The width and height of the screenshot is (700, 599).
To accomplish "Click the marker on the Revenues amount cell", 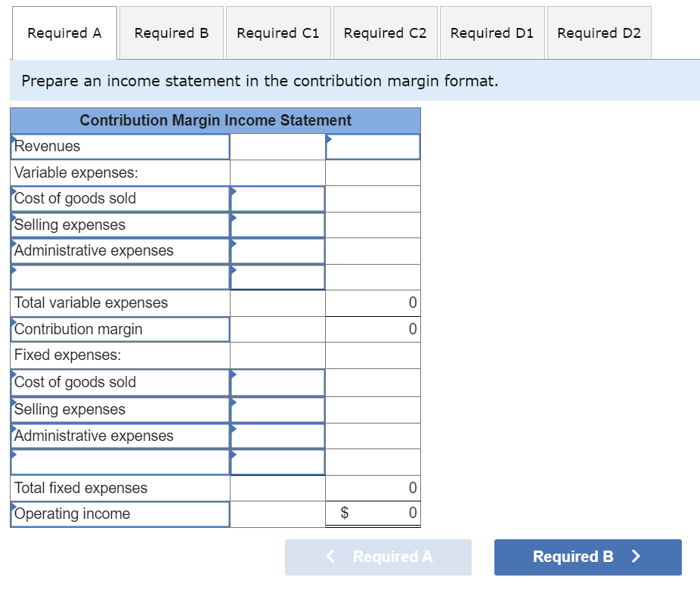I will pyautogui.click(x=328, y=140).
